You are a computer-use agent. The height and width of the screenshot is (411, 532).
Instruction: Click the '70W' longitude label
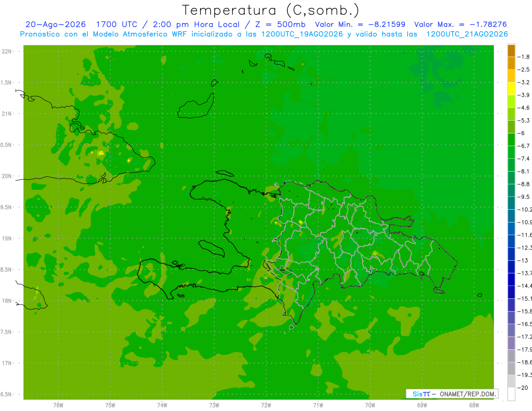370,405
